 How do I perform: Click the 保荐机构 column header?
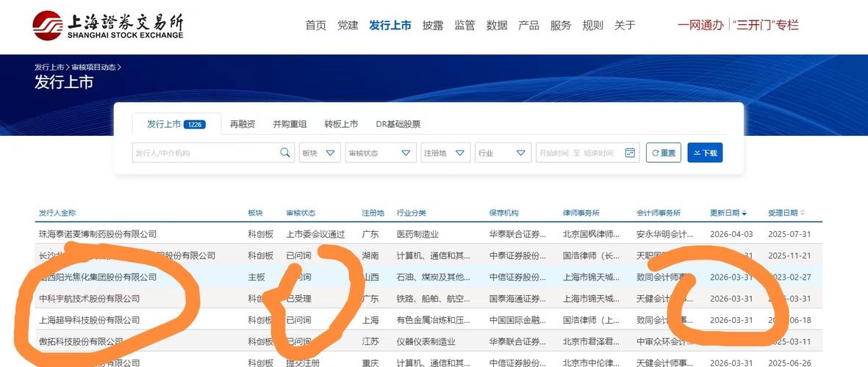coord(503,213)
